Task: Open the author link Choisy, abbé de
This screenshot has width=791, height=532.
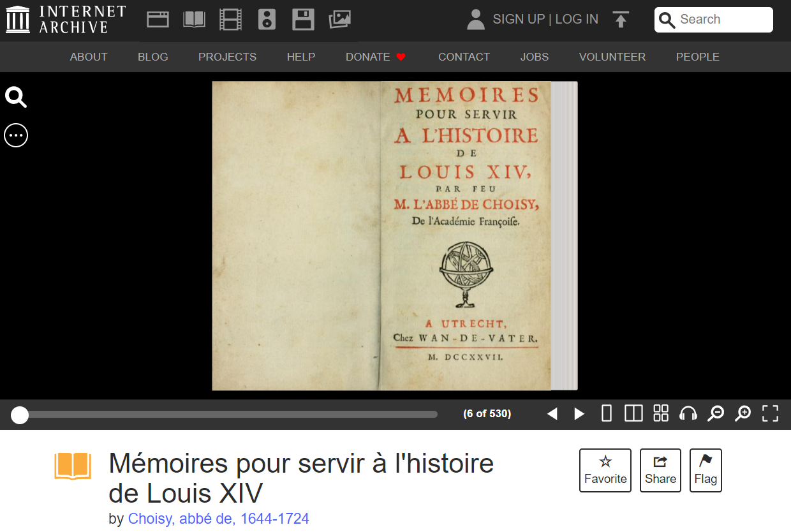Action: 219,519
